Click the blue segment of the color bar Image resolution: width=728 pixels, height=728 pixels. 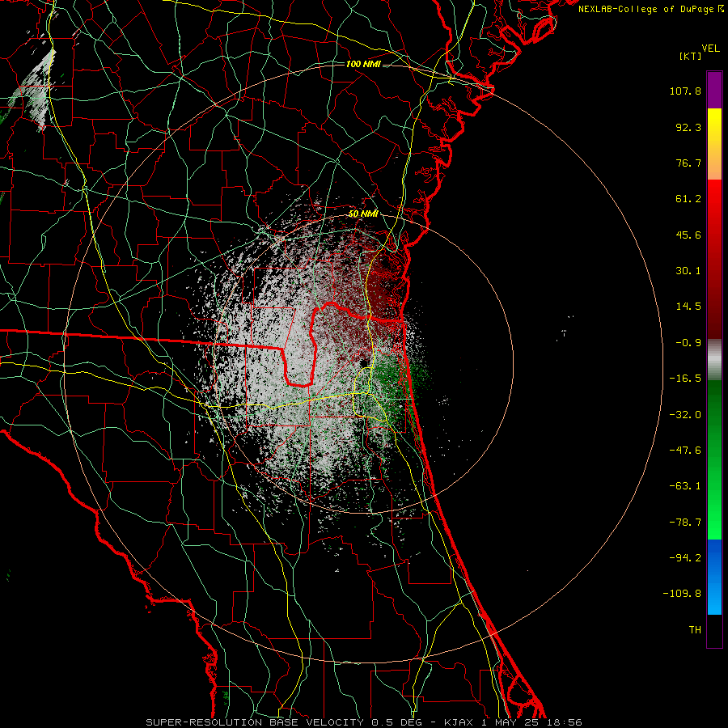click(x=714, y=577)
